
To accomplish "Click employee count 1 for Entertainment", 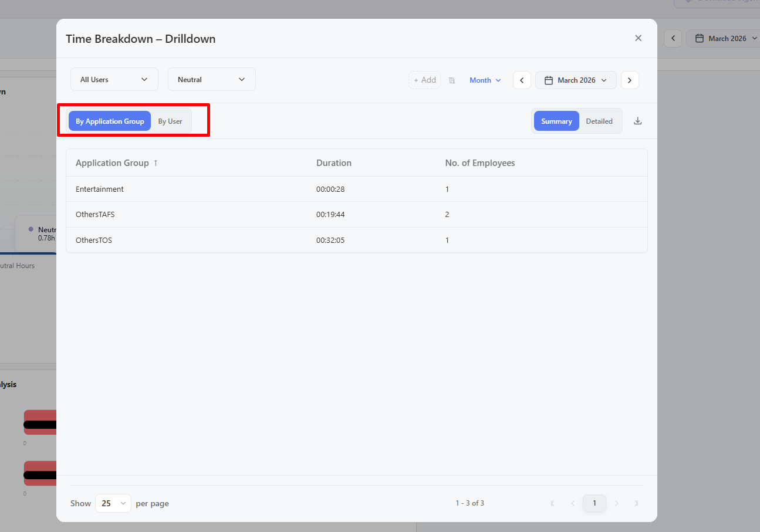I will [x=447, y=189].
